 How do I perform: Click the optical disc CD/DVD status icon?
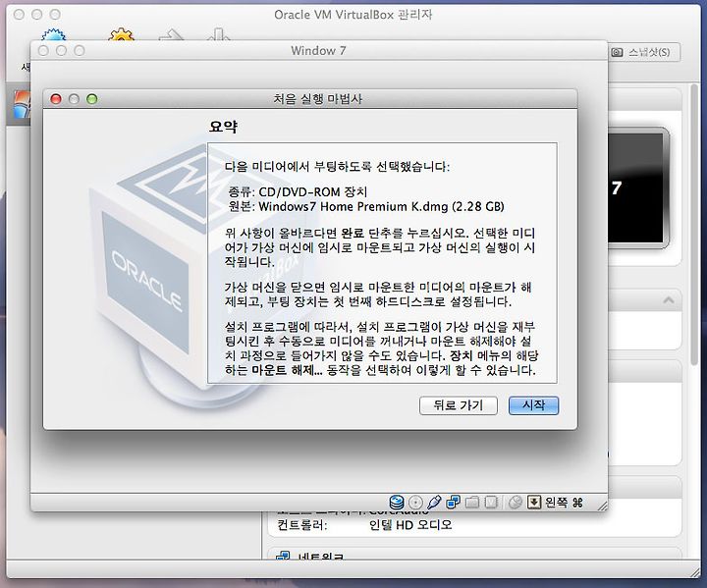[x=415, y=502]
